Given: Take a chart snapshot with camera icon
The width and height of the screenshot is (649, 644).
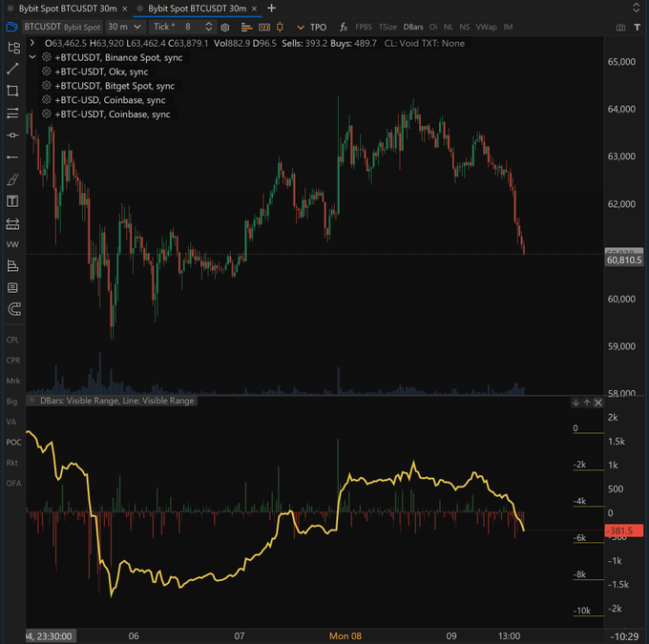Looking at the screenshot, I should point(620,28).
